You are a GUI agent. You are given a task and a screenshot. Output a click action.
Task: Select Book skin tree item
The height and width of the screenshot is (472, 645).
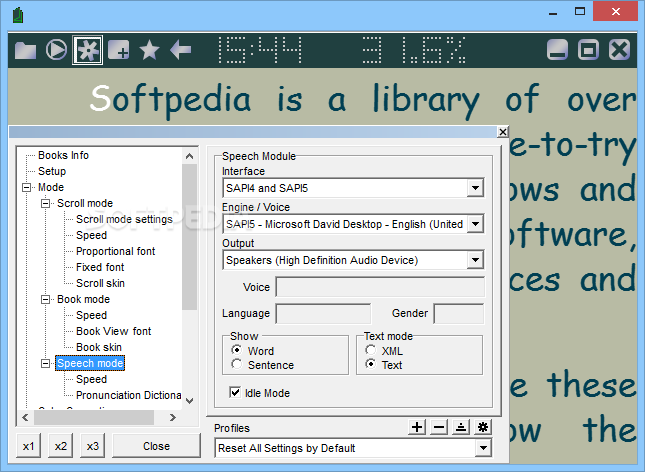[99, 347]
